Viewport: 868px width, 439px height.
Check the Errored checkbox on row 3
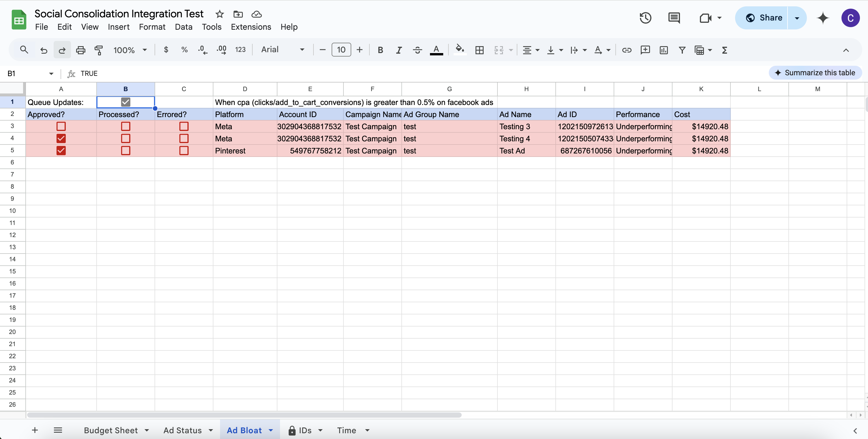184,126
